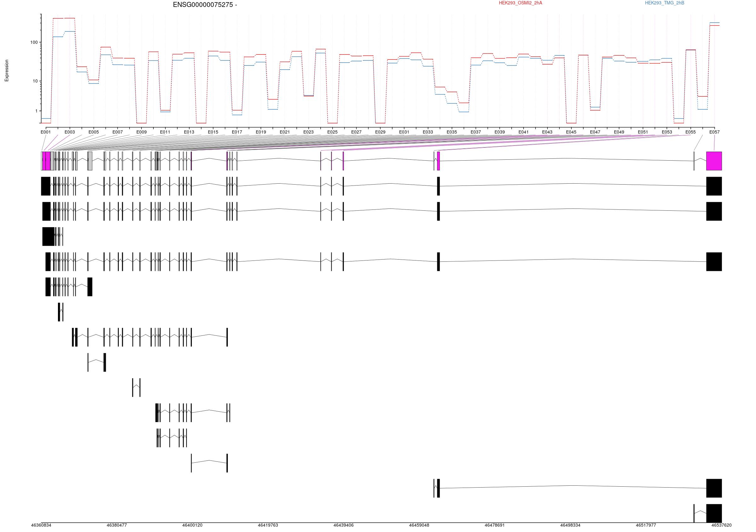The width and height of the screenshot is (756, 532).
Task: Click the blue E057 expression segment
Action: tap(714, 23)
